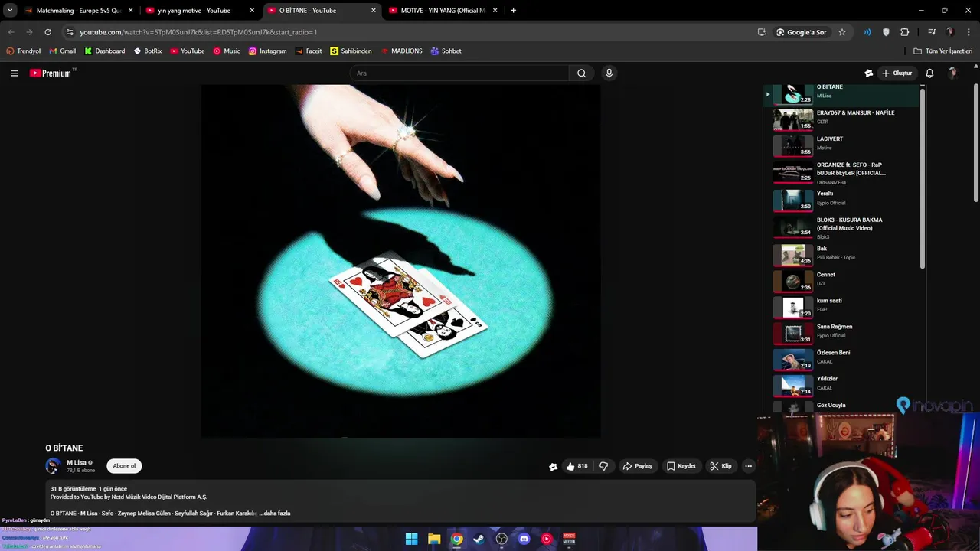Screen dimensions: 980x551
Task: Share the video via Paylaş button
Action: tap(637, 466)
